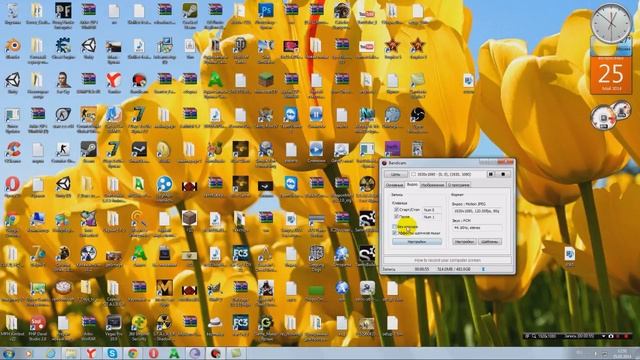Select the round blue pause-symbol desktop icon
This screenshot has width=640, height=360.
pos(316,115)
